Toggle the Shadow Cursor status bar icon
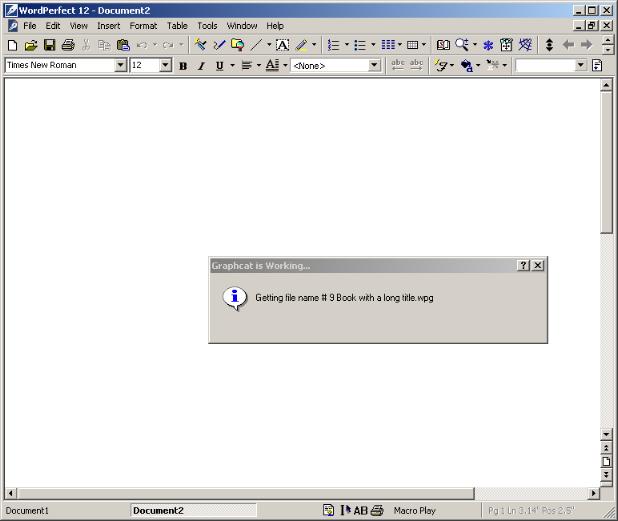 [346, 510]
